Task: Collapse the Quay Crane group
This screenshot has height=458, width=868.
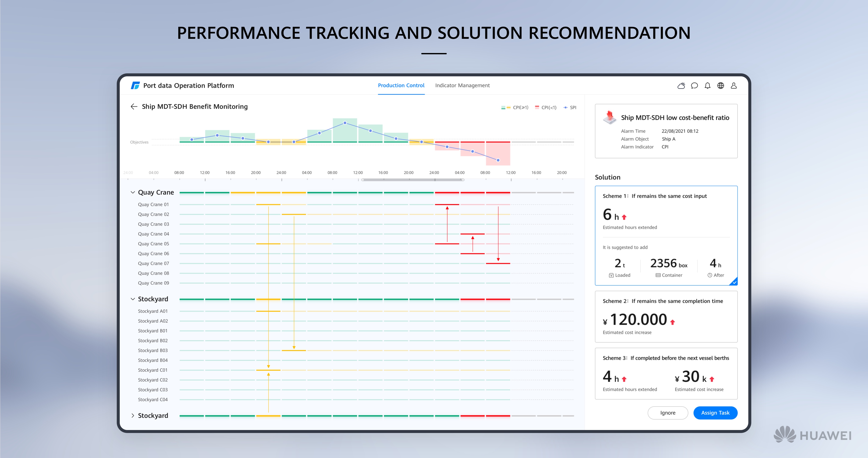Action: [x=133, y=192]
